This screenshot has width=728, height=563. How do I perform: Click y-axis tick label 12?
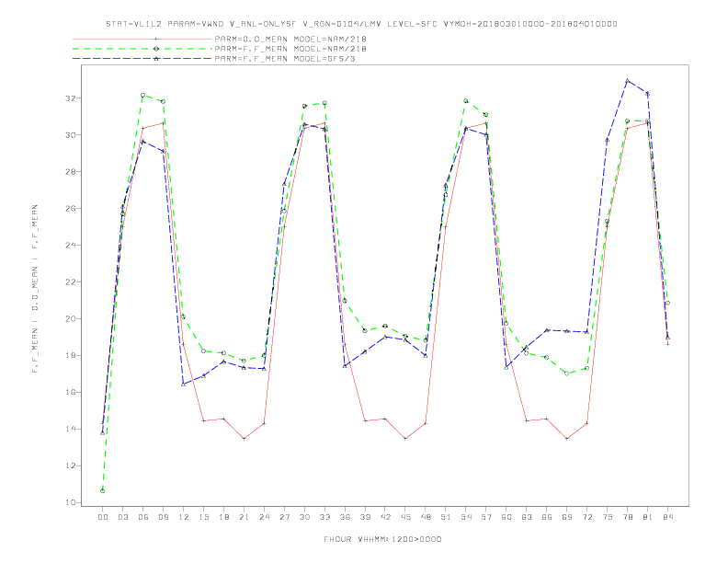71,465
